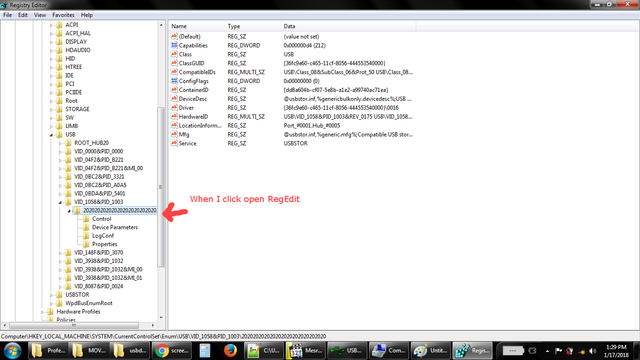Select the Class value name
The width and height of the screenshot is (640, 360).
tap(185, 54)
